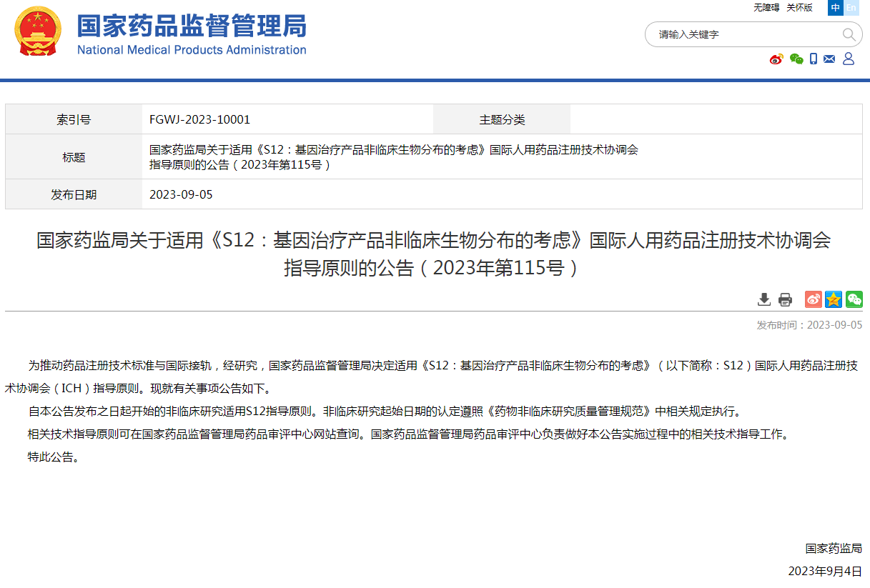Open the 关怀版 care version link
870x588 pixels.
799,8
